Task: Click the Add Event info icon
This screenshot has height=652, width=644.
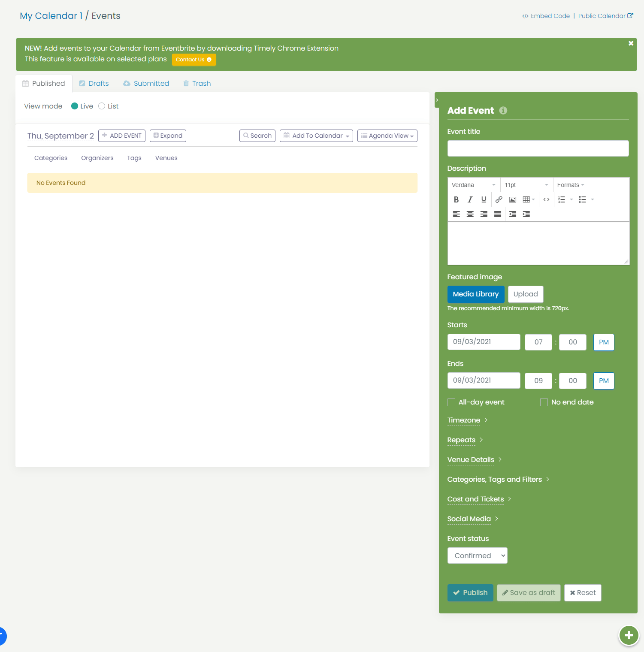Action: pyautogui.click(x=503, y=111)
